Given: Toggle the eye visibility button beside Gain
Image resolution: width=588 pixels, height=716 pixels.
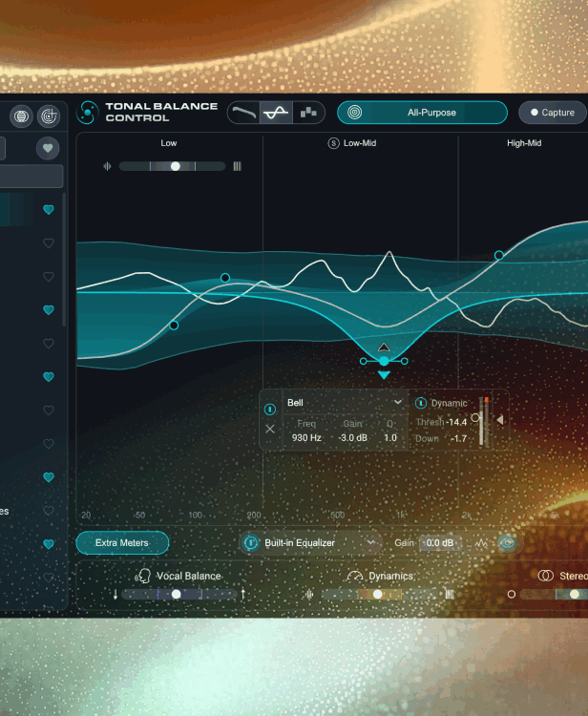Looking at the screenshot, I should tap(508, 543).
